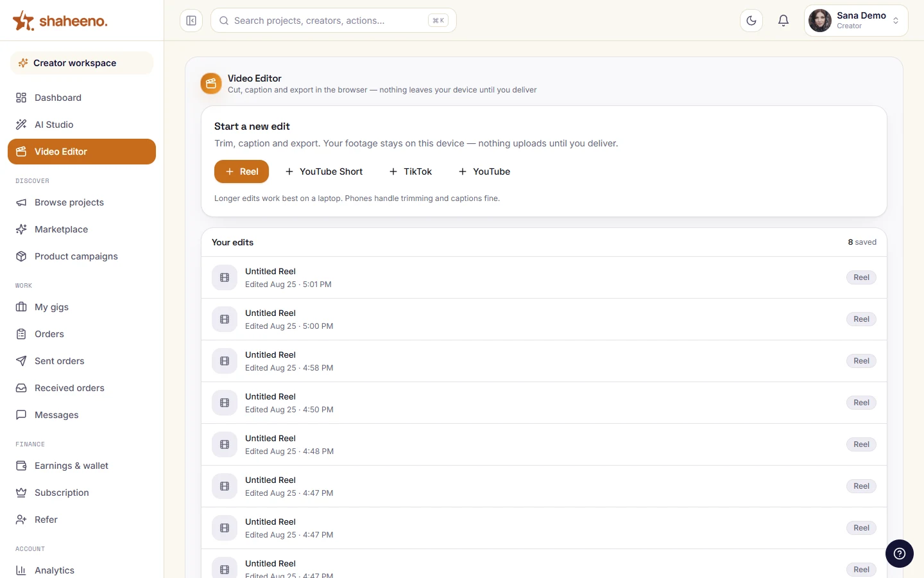Click the Browse projects megaphone icon
Screen dimensions: 924x578
pyautogui.click(x=21, y=202)
